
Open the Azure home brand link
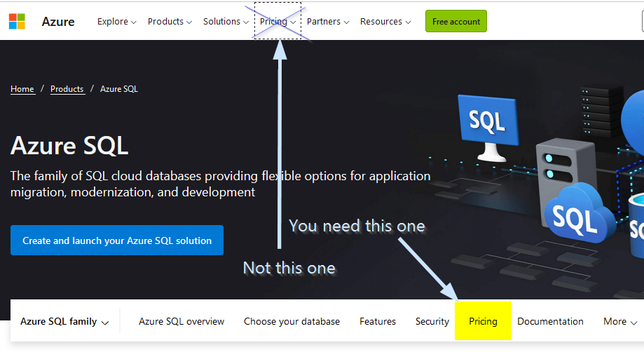pyautogui.click(x=58, y=21)
